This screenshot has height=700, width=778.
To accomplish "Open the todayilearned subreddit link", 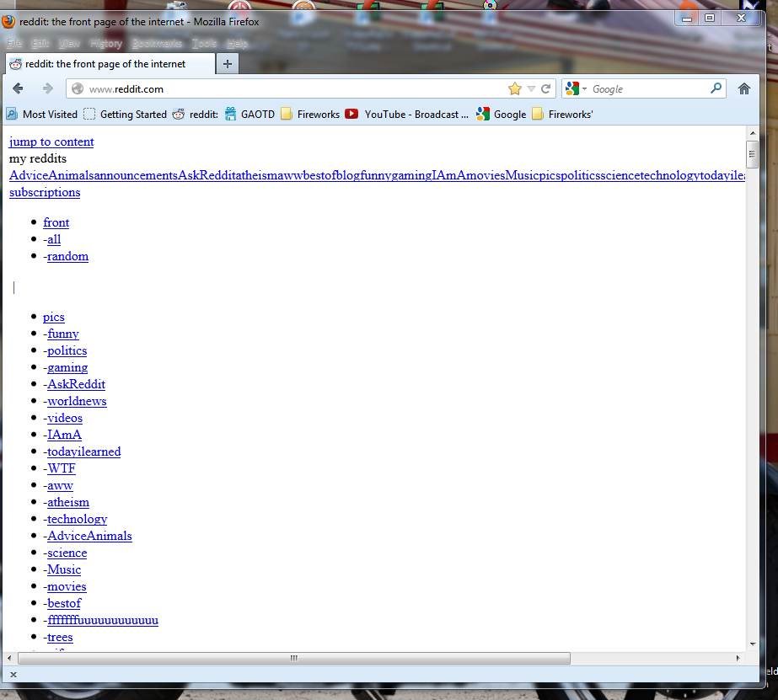I will pos(83,452).
